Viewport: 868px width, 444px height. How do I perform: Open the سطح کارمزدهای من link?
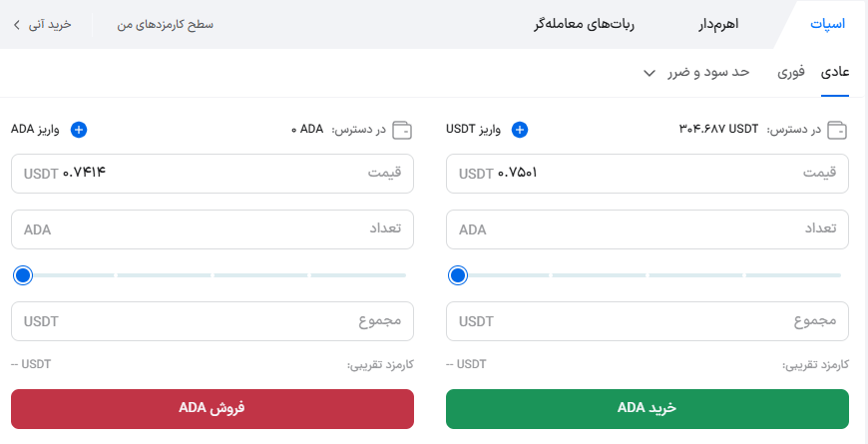coord(165,24)
